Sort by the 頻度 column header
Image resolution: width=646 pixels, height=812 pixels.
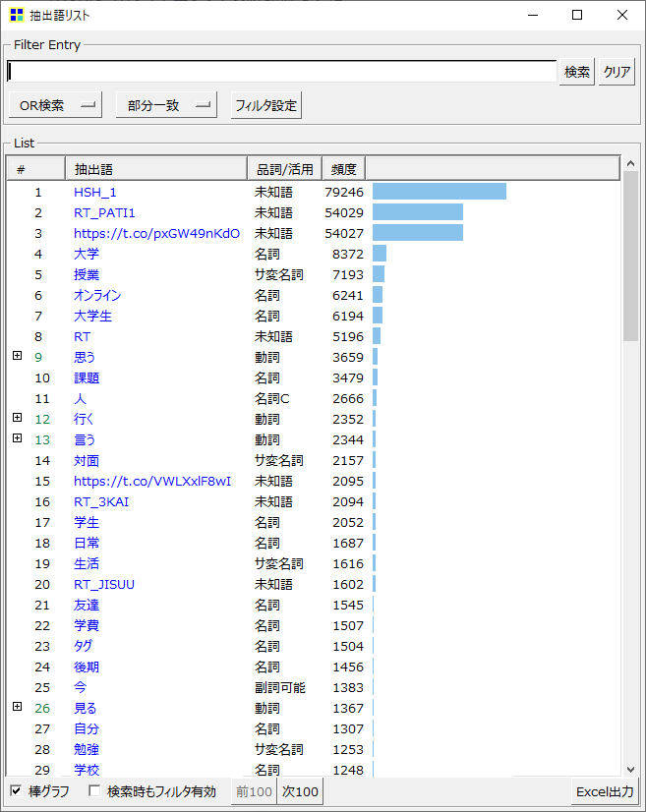tap(343, 169)
